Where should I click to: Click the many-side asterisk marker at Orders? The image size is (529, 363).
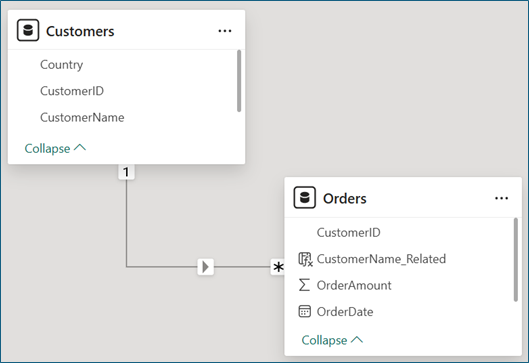click(278, 267)
